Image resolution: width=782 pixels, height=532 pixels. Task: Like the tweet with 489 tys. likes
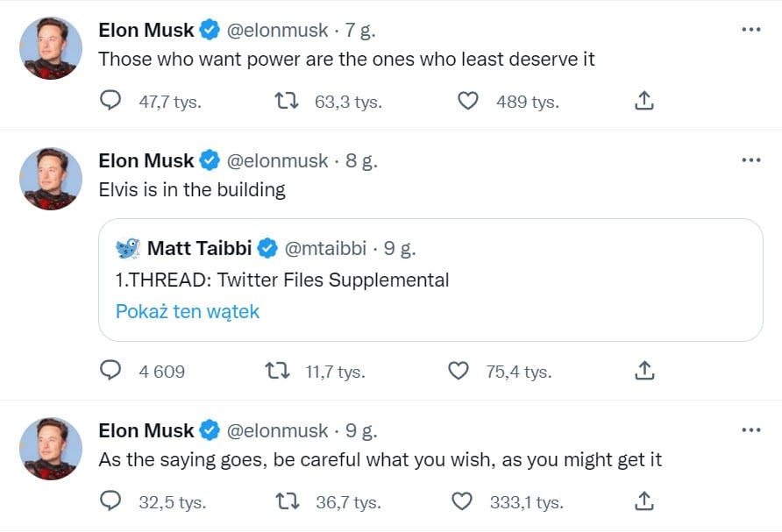pyautogui.click(x=468, y=100)
